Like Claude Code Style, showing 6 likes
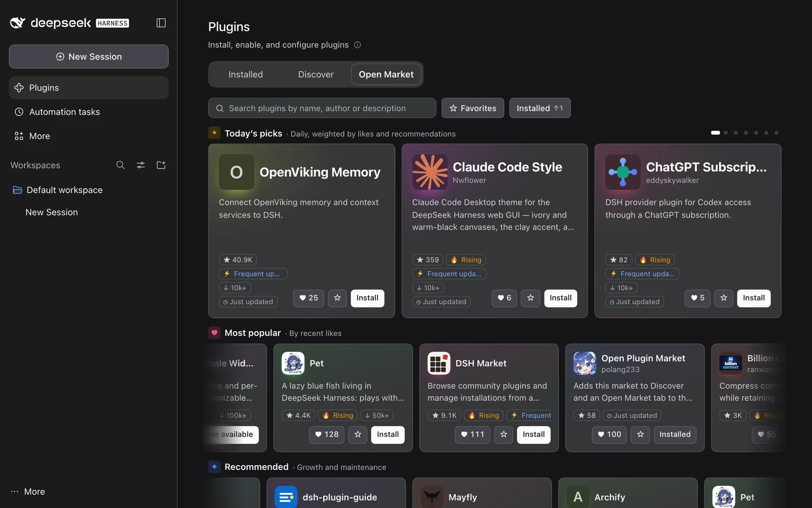The image size is (812, 508). [x=504, y=298]
